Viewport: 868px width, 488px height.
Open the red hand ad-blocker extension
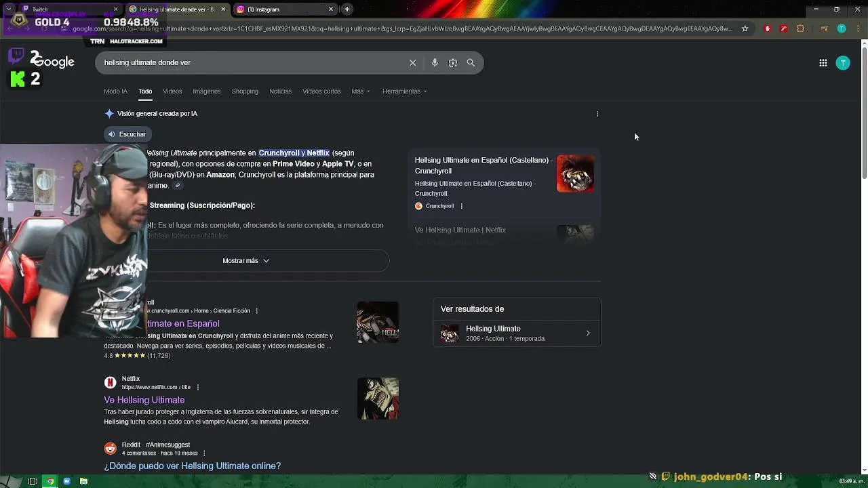point(768,28)
